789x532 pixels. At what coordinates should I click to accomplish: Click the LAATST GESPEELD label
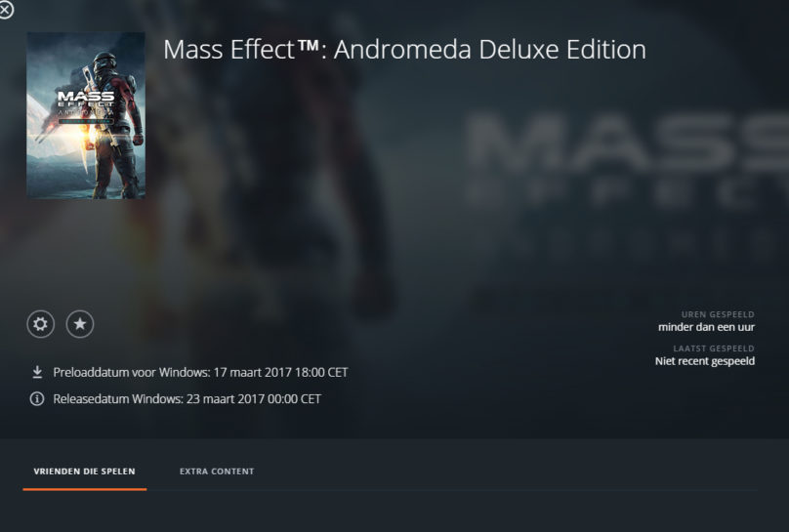(x=714, y=348)
